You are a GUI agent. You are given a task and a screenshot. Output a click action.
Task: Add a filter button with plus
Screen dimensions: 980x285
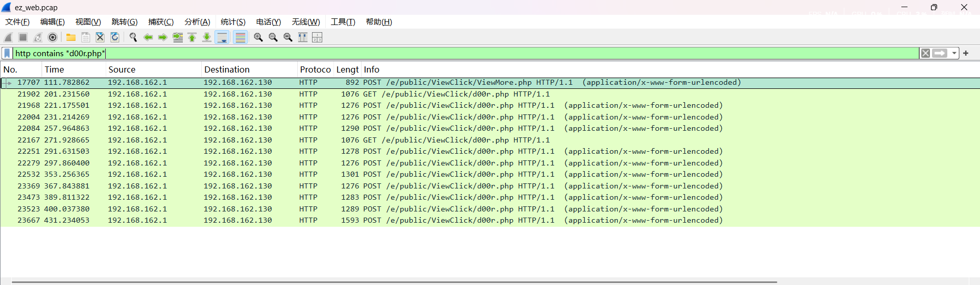tap(966, 53)
